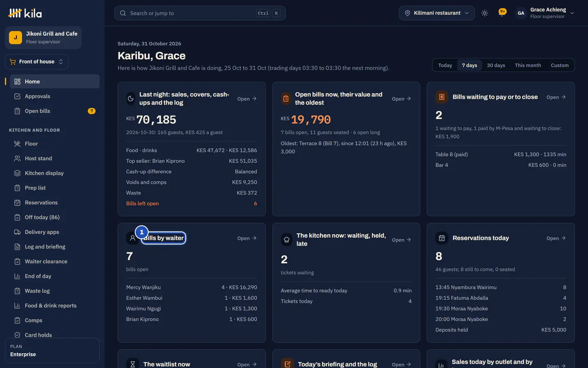Switch to This month range
Viewport: 588px width, 368px height.
coord(528,65)
